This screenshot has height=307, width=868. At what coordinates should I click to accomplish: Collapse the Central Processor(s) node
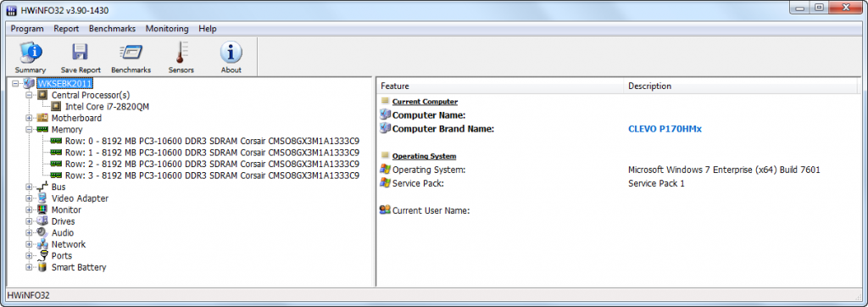[29, 95]
